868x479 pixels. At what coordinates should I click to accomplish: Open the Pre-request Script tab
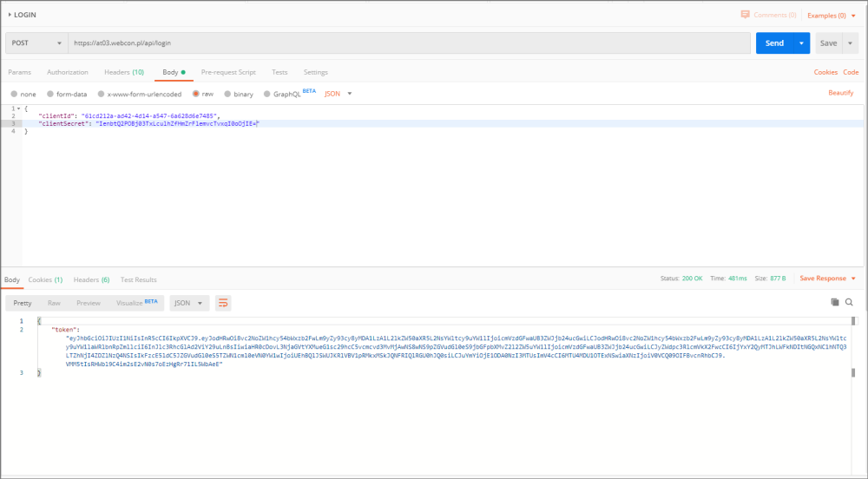coord(227,72)
